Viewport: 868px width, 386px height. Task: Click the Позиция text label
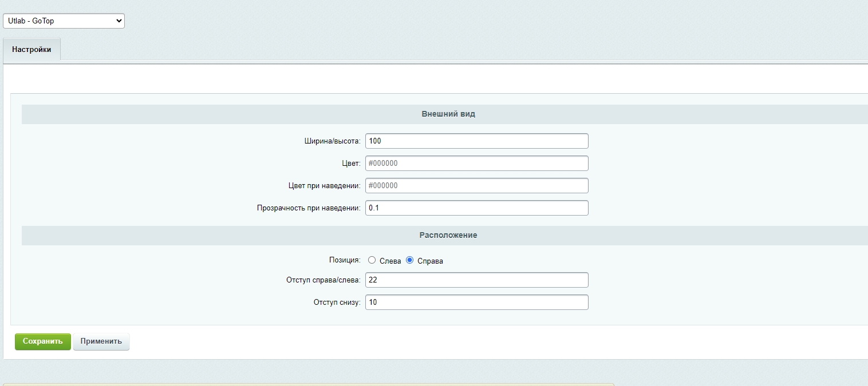pyautogui.click(x=344, y=260)
